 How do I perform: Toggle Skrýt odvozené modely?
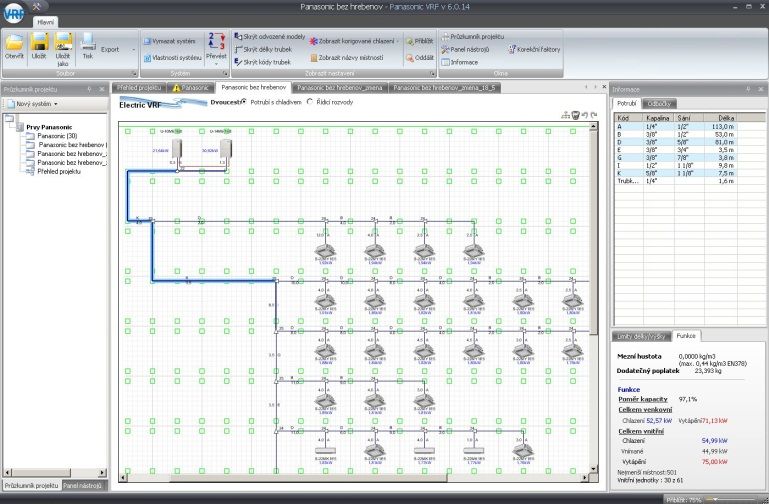pos(269,36)
